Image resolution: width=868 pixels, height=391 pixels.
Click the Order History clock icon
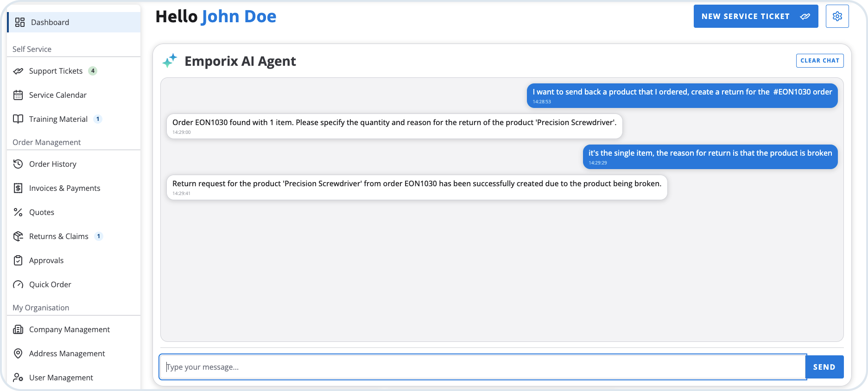click(x=18, y=164)
